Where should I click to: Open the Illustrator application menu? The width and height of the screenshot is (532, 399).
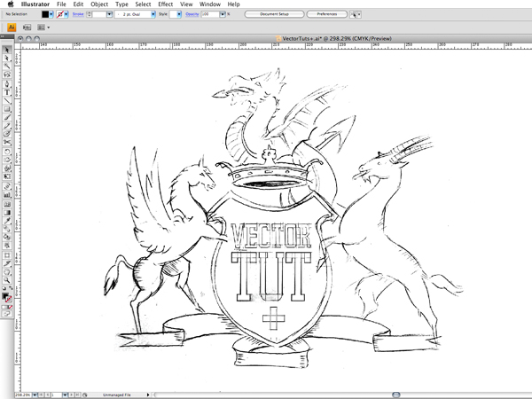point(35,4)
